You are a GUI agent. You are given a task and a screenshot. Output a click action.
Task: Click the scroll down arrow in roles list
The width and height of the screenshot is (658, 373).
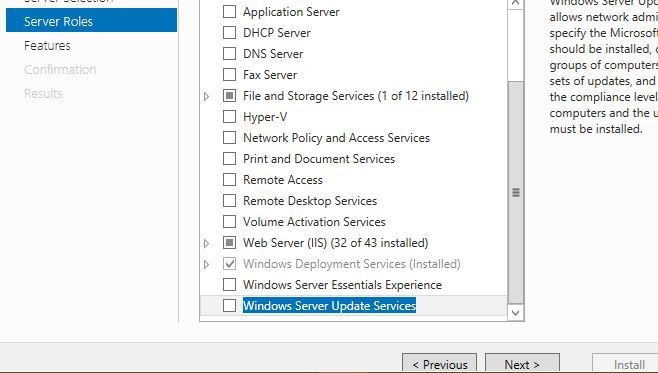(516, 313)
